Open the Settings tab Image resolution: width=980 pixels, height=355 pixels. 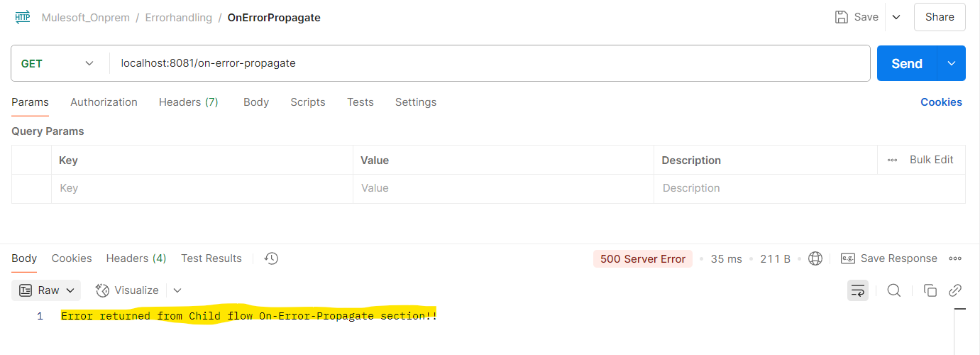[416, 102]
